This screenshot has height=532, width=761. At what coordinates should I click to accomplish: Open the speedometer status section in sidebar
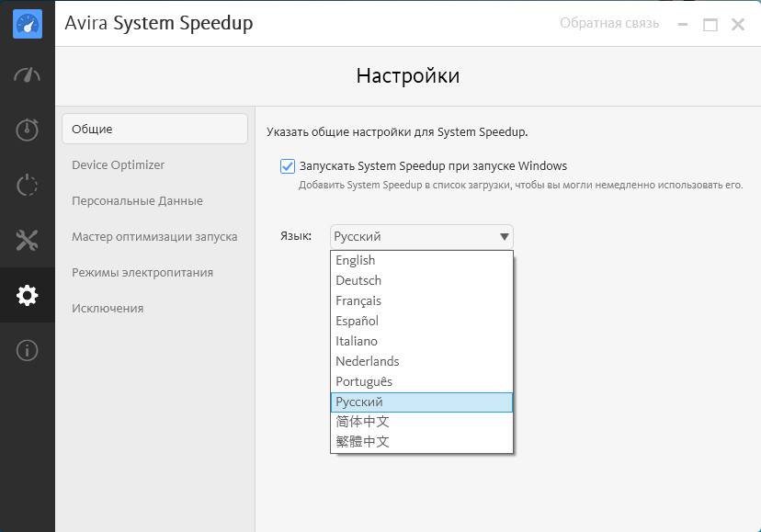tap(28, 74)
